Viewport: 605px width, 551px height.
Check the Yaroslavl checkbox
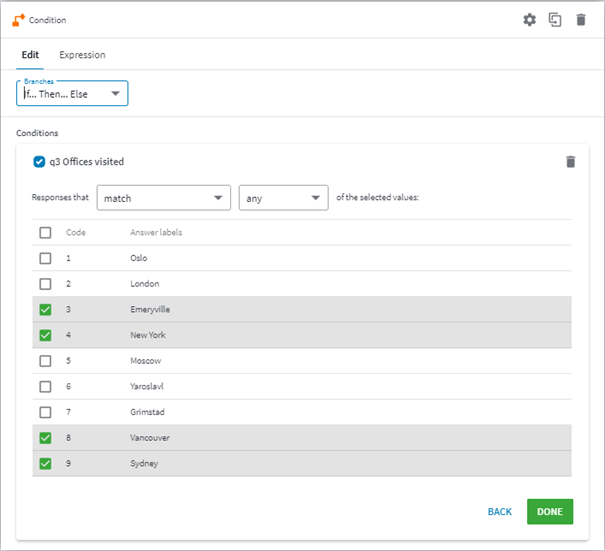pyautogui.click(x=45, y=387)
